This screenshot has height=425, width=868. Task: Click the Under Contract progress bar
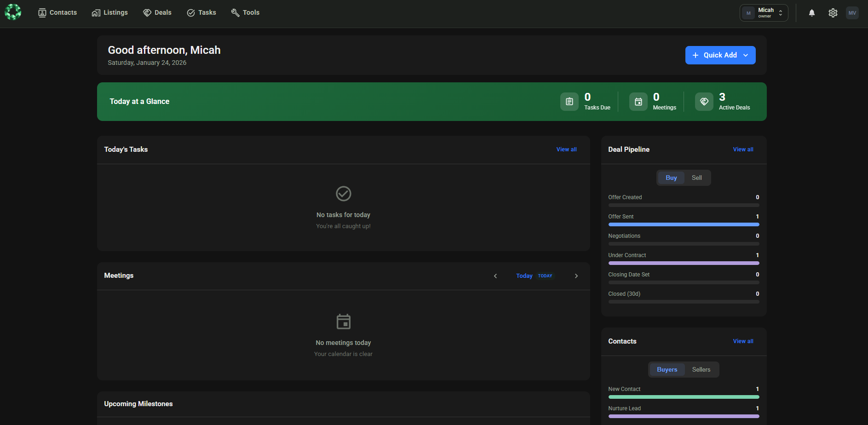[684, 263]
